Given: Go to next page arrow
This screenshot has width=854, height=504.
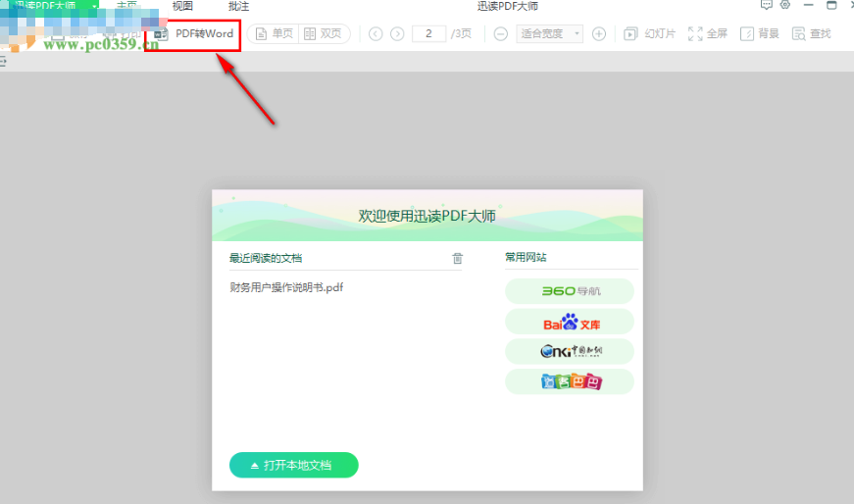Looking at the screenshot, I should click(398, 33).
